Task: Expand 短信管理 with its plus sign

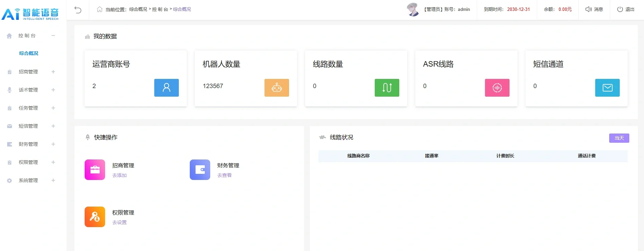Action: pos(53,126)
